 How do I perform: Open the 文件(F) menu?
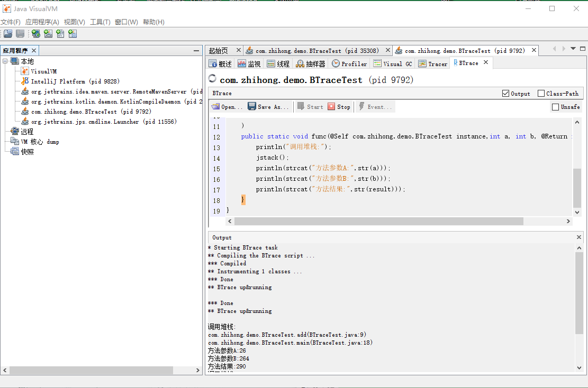point(11,22)
